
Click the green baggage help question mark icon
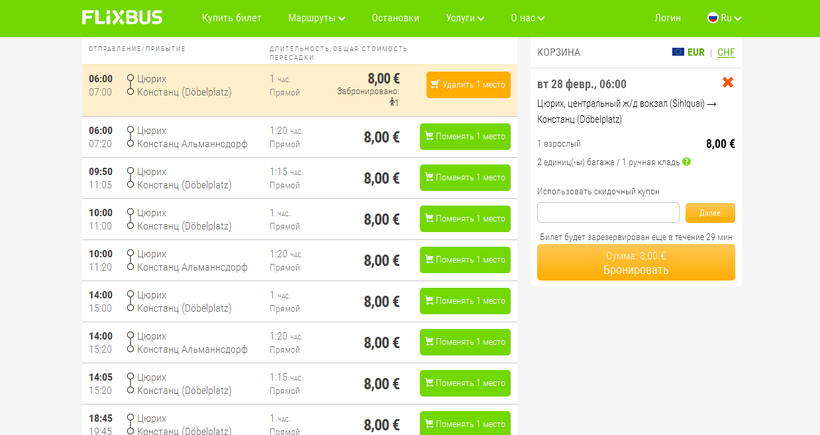pos(687,161)
